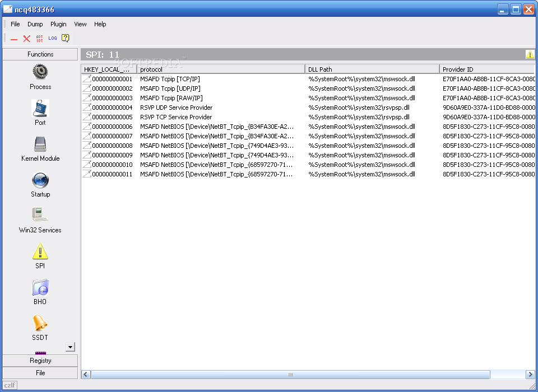
Task: Select entry 000000000006
Action: pos(308,127)
